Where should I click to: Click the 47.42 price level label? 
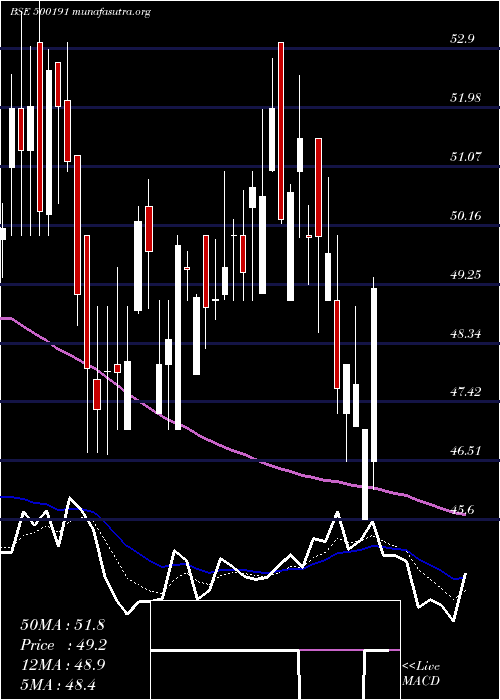pyautogui.click(x=466, y=392)
